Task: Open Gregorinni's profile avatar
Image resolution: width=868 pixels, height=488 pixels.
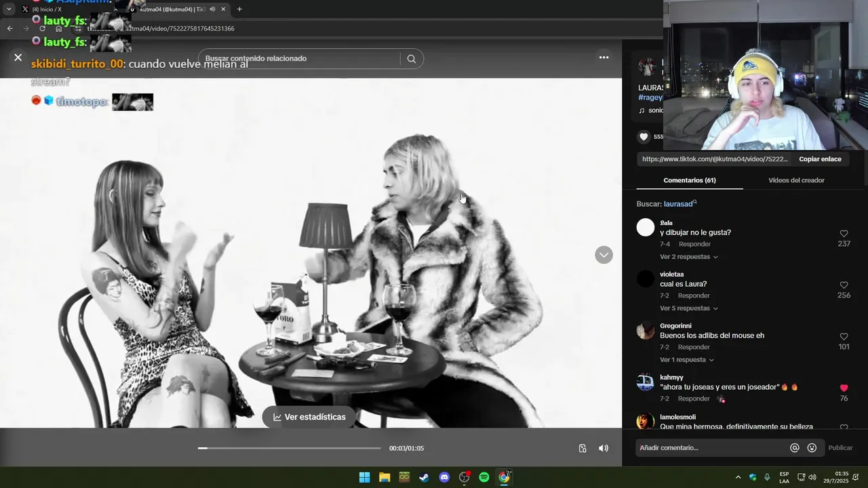Action: point(645,330)
